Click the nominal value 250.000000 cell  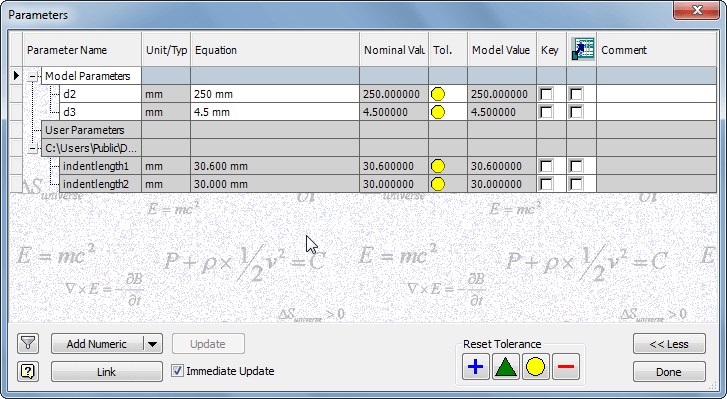click(394, 94)
